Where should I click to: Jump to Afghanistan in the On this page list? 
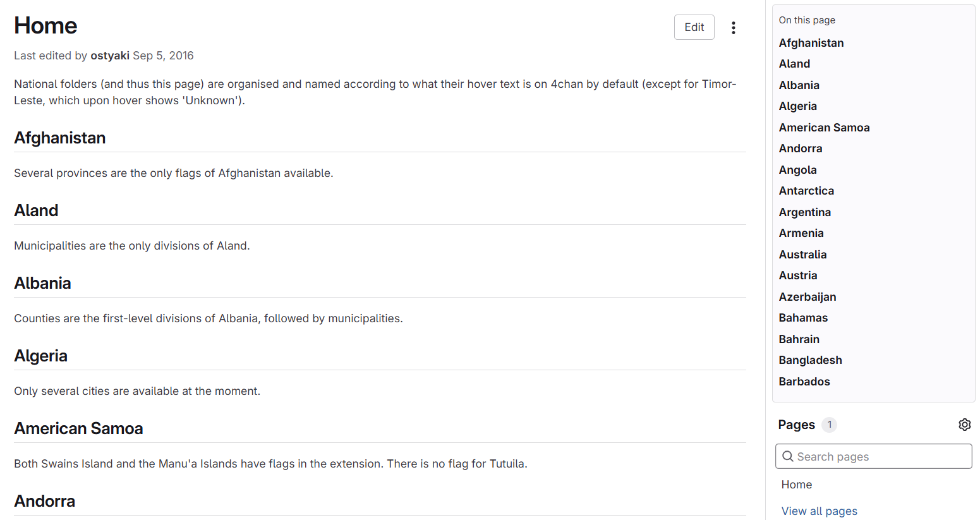(811, 43)
